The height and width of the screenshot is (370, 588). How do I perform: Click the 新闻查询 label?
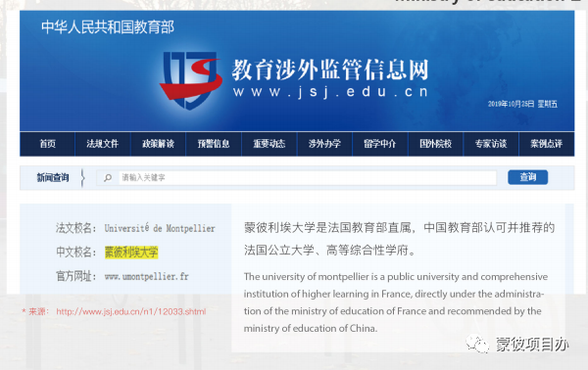point(53,177)
